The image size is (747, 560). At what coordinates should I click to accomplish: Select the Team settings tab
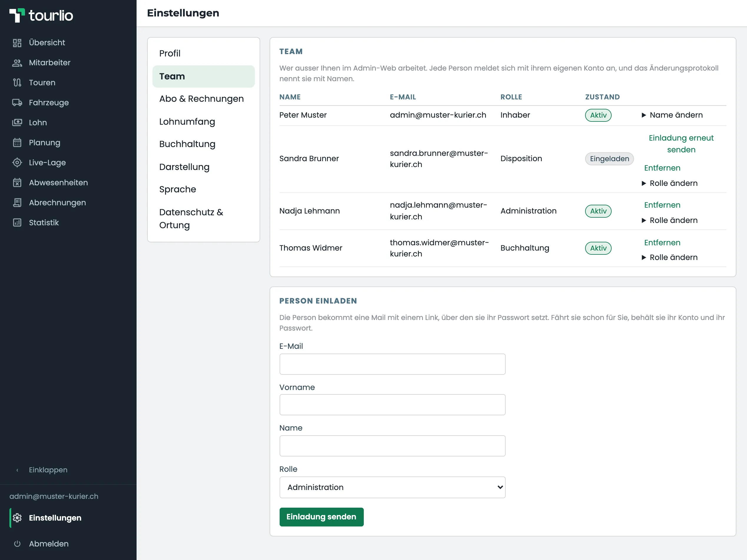point(204,76)
